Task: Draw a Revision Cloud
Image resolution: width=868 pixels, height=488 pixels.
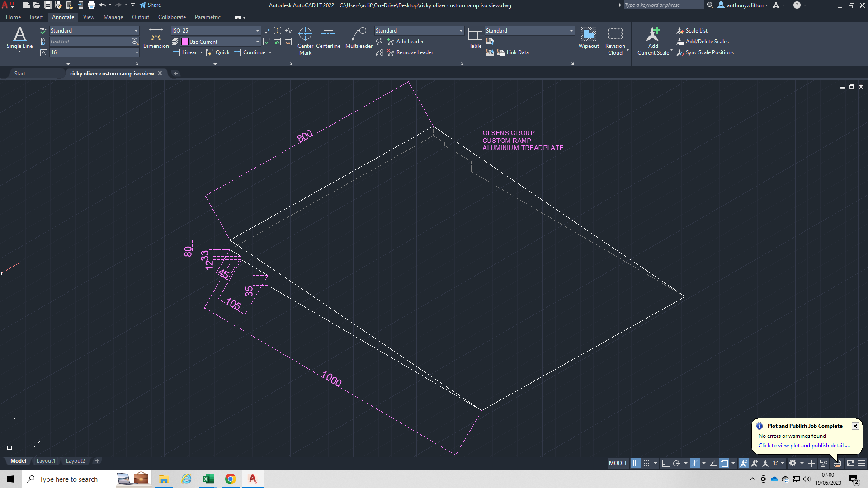Action: pyautogui.click(x=615, y=38)
